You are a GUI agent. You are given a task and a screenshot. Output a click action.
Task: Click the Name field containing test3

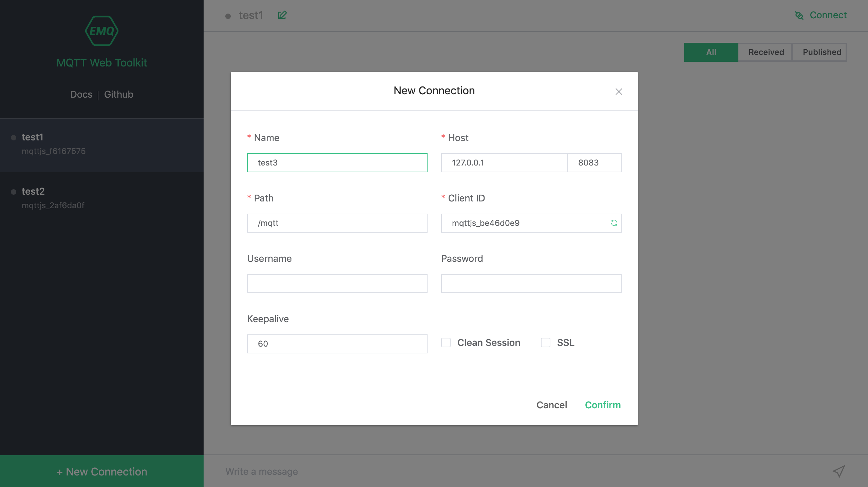[337, 163]
